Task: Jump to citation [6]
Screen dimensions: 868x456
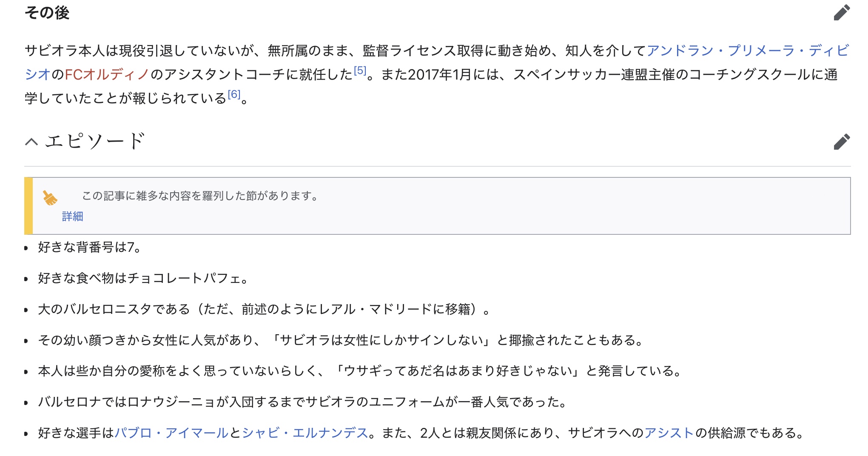Action: (234, 94)
